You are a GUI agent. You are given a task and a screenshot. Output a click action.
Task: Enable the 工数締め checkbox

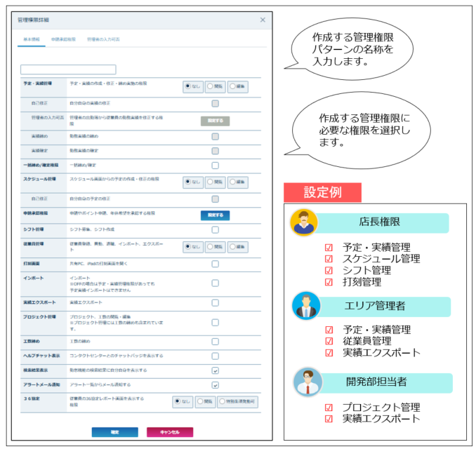click(x=216, y=342)
